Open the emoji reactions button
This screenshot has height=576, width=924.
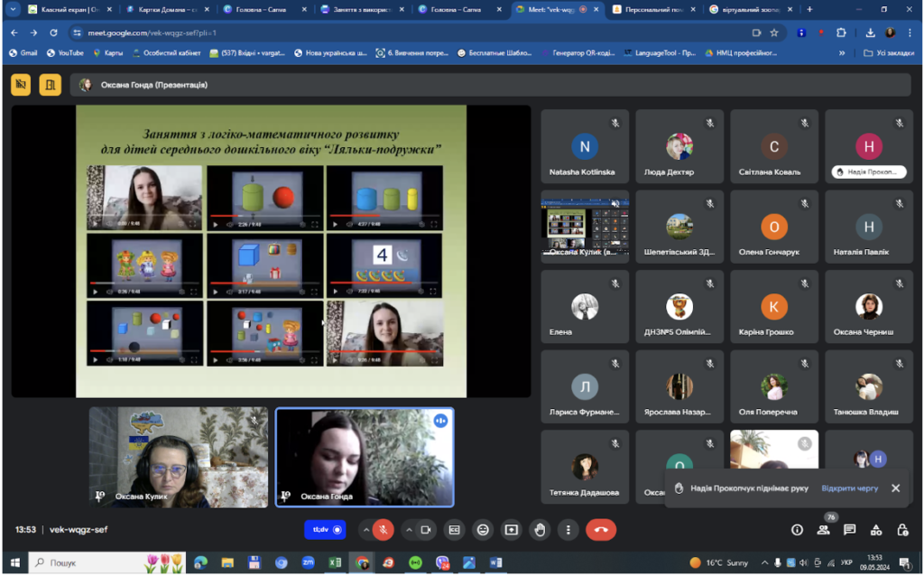[x=483, y=530]
